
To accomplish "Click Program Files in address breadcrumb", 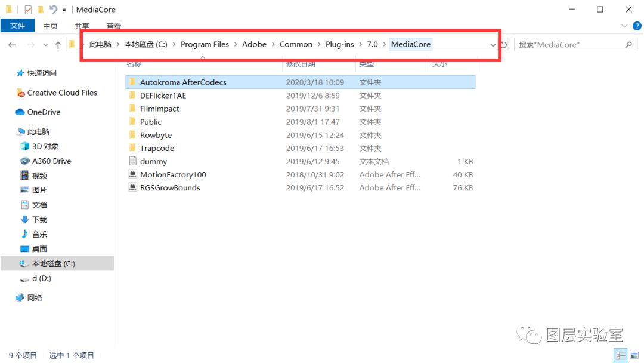I will click(x=205, y=44).
